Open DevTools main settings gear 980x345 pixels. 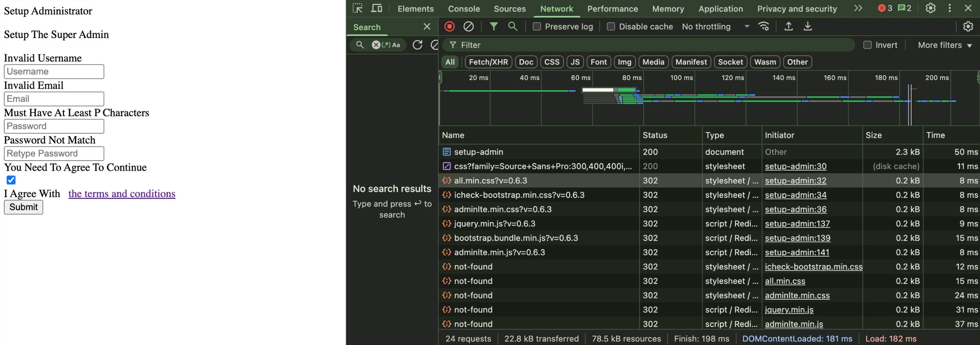tap(930, 8)
